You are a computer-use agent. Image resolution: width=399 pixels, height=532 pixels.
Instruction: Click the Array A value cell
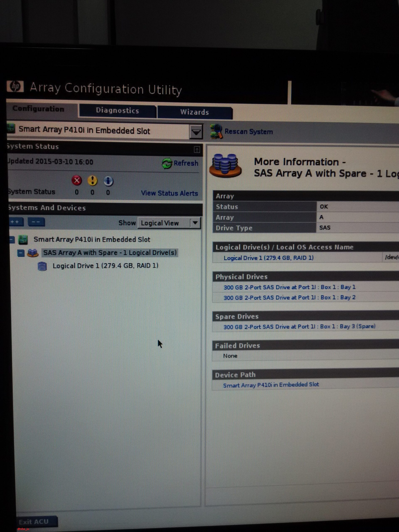358,217
